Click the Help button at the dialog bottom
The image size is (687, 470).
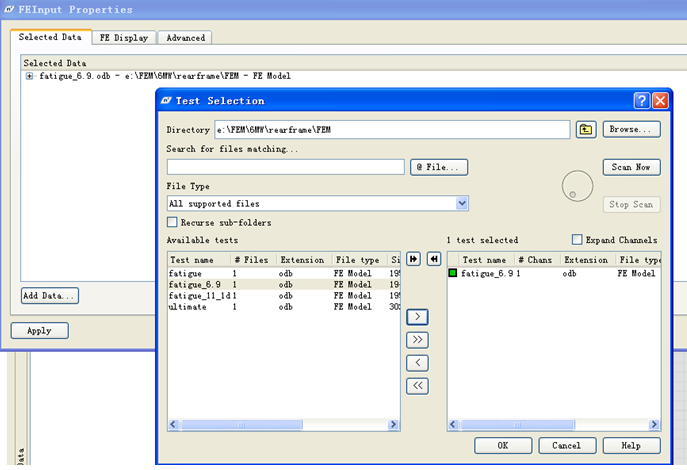pyautogui.click(x=631, y=445)
